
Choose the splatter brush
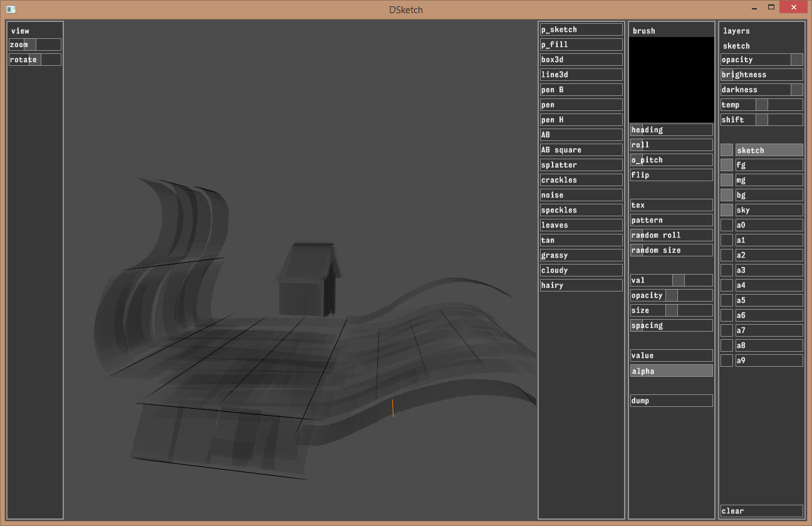tap(581, 165)
